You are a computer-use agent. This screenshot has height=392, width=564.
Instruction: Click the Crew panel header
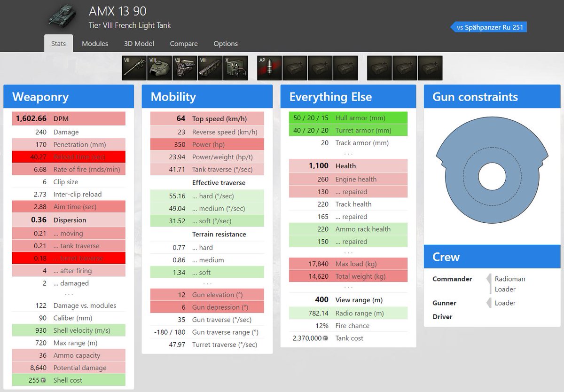pos(492,257)
